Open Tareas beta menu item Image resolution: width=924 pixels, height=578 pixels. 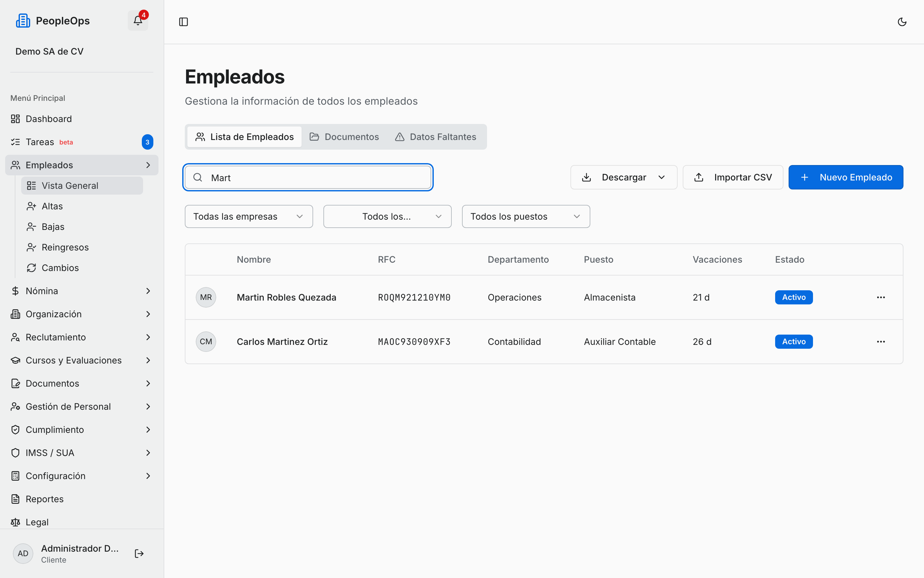tap(82, 142)
